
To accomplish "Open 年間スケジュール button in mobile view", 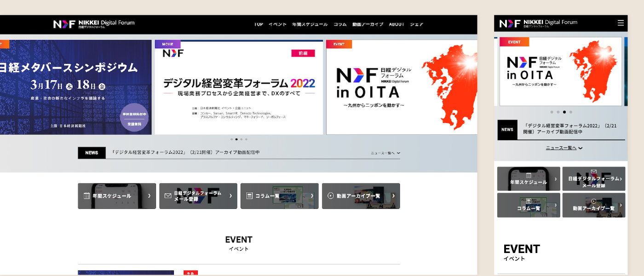I will point(529,178).
